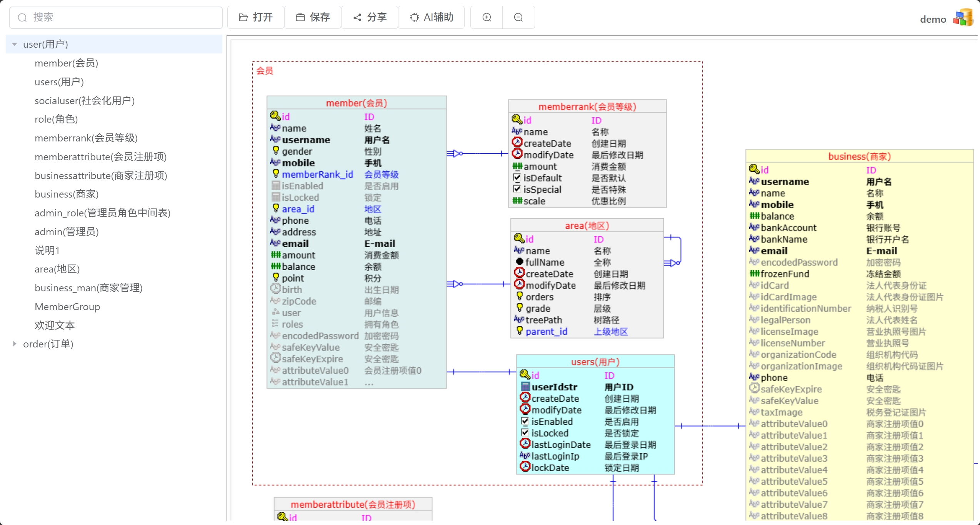Click the clock icon beside lockDate field
Screen dimensions: 980x525
coord(525,467)
